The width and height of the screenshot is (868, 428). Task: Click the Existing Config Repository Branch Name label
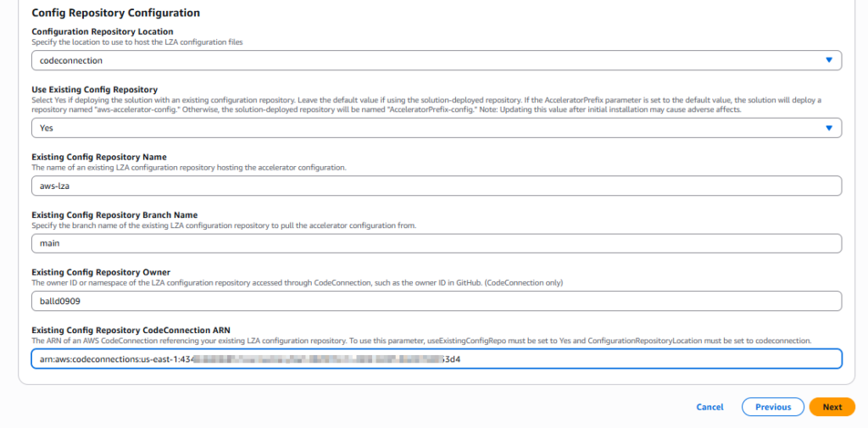point(114,214)
